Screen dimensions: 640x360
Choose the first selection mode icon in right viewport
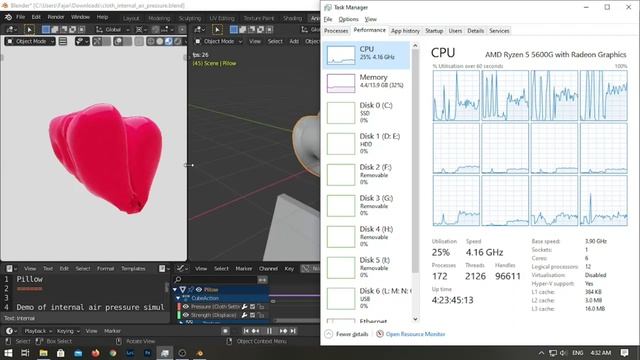coord(233,29)
